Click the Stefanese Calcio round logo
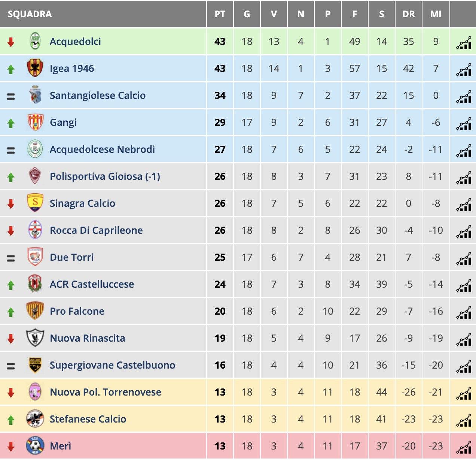476x460 pixels. coord(36,419)
